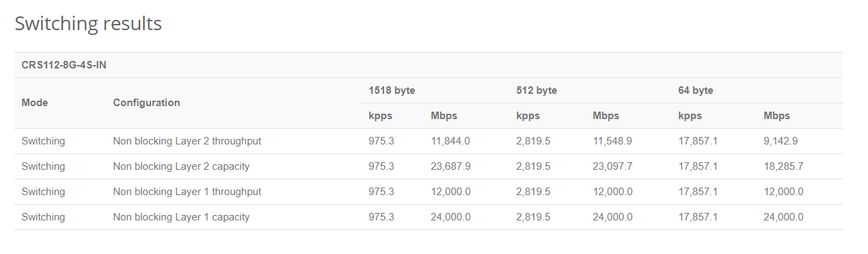Select the 18,285.7 Mbps value
This screenshot has height=254, width=868.
pos(783,166)
